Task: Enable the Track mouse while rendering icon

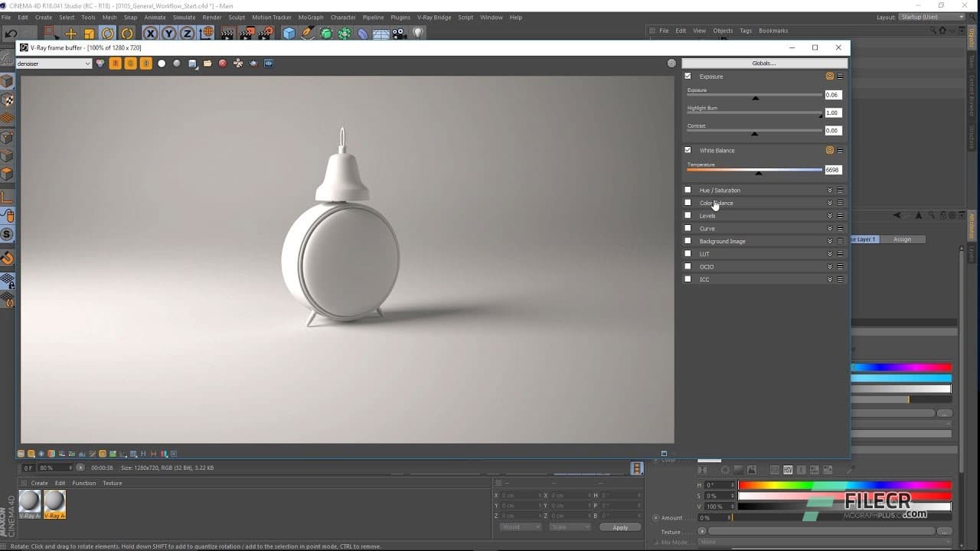Action: [237, 64]
